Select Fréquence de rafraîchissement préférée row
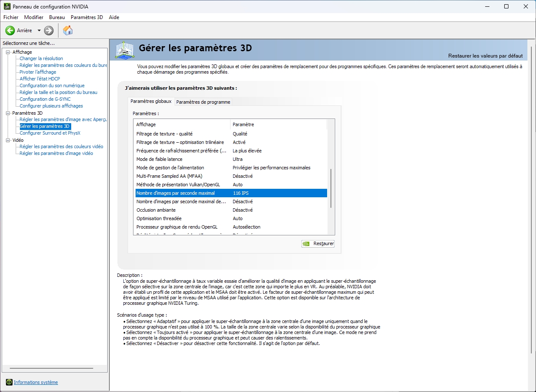536x392 pixels. click(x=231, y=151)
